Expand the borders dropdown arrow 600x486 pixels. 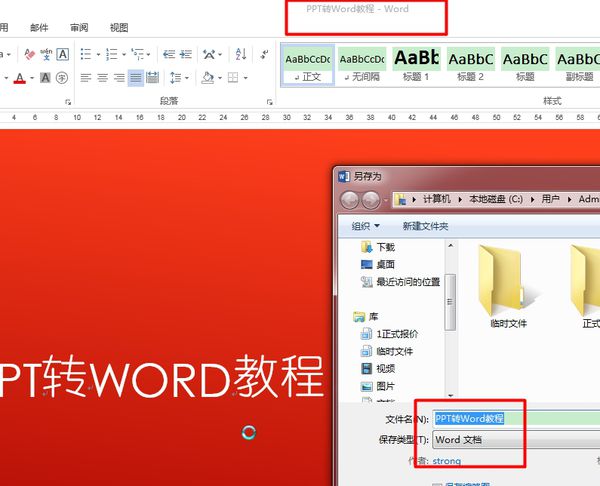point(245,78)
